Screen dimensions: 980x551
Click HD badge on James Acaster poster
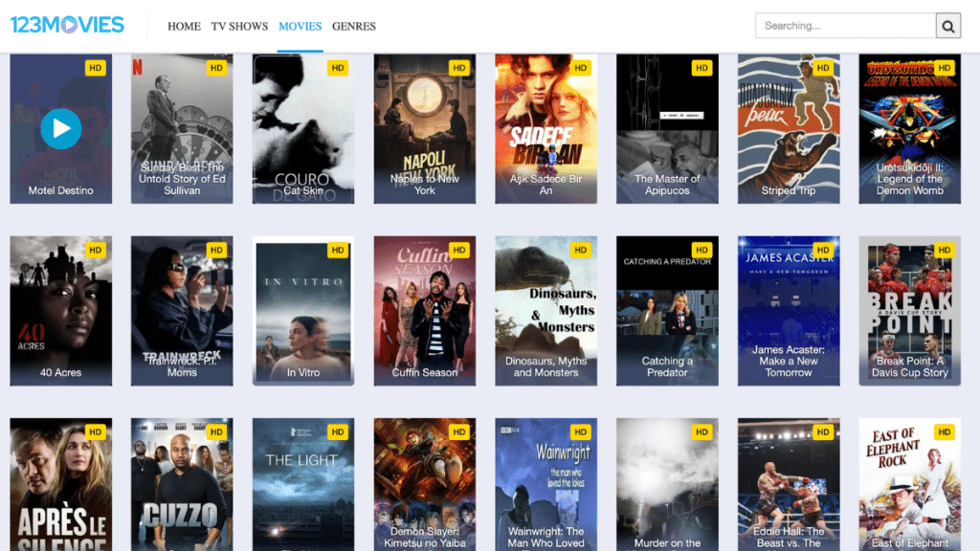[822, 250]
